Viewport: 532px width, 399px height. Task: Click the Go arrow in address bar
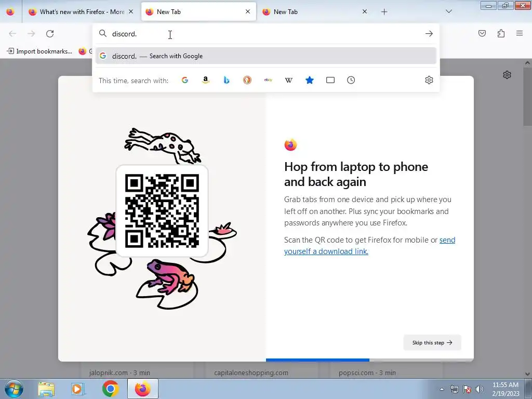[x=429, y=34]
